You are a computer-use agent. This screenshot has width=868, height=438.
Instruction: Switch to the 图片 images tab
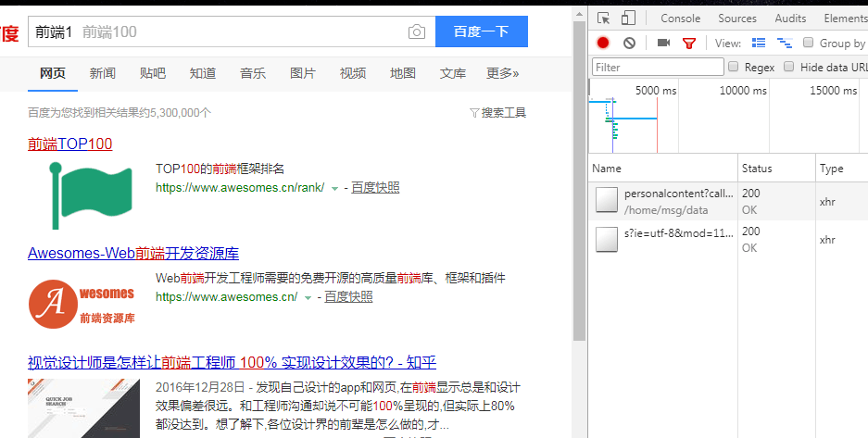point(303,73)
